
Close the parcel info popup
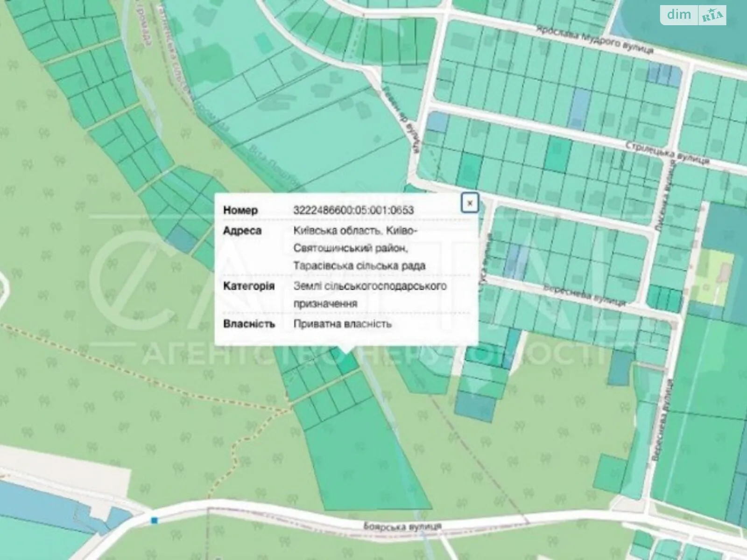(x=470, y=203)
